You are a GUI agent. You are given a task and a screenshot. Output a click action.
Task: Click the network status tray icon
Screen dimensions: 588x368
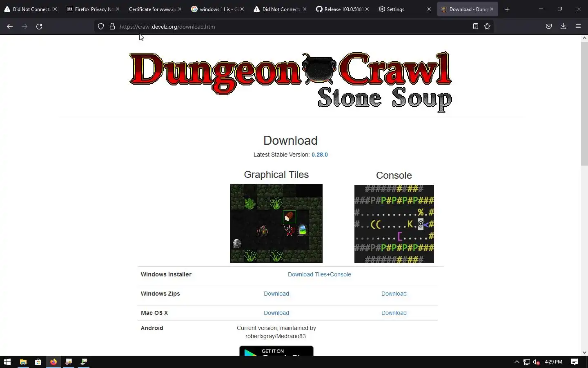[x=527, y=362]
